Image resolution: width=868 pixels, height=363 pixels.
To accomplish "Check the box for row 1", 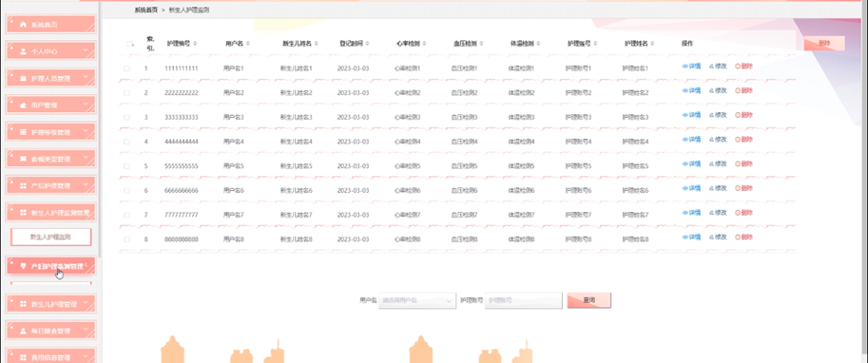I will point(126,68).
